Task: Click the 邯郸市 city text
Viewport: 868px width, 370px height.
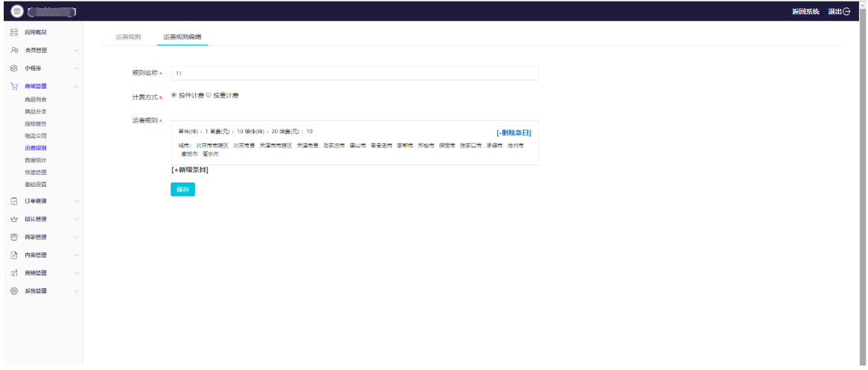Action: [x=405, y=145]
